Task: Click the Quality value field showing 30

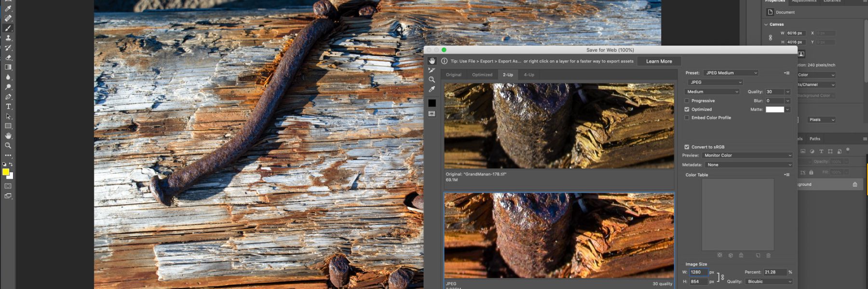Action: tap(774, 92)
